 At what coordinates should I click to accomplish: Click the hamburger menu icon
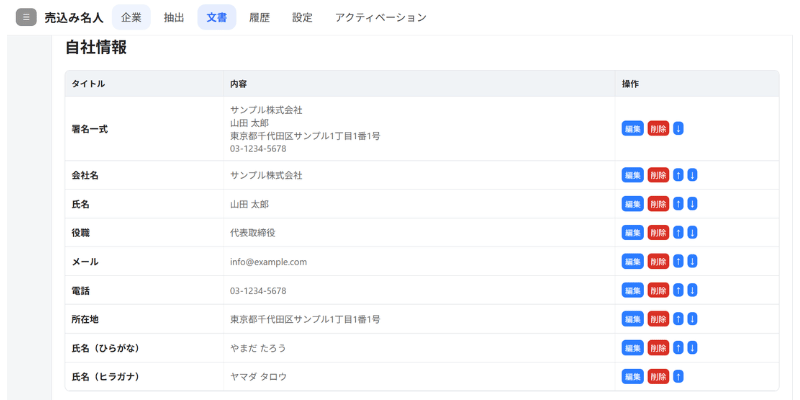click(x=26, y=17)
